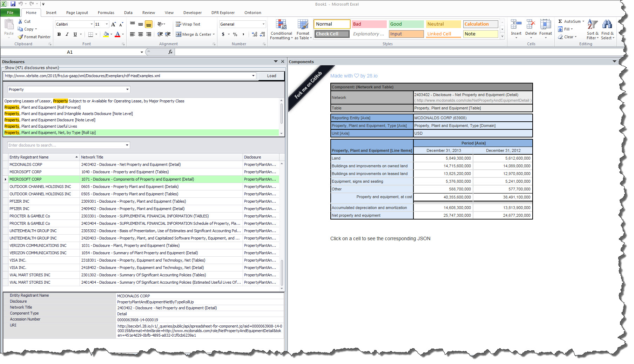
Task: Click the Cut scissors icon
Action: click(20, 21)
